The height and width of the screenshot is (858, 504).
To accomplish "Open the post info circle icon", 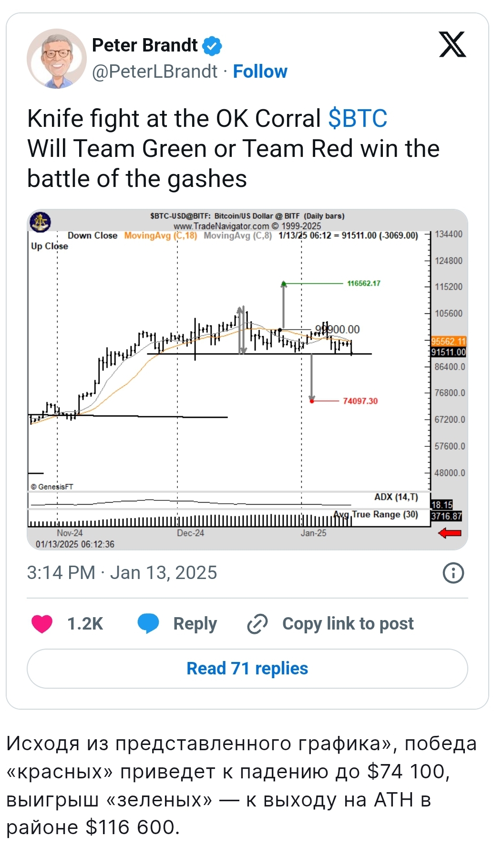I will 453,573.
